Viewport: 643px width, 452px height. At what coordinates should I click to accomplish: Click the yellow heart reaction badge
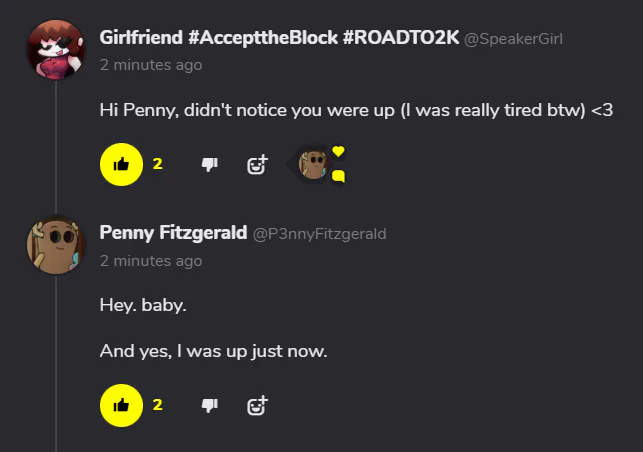point(338,151)
